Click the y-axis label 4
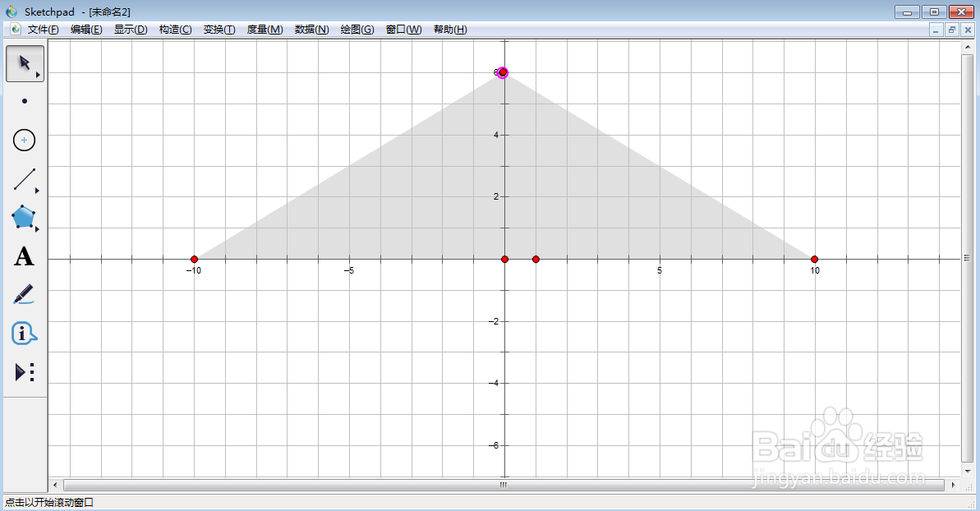 [x=496, y=135]
